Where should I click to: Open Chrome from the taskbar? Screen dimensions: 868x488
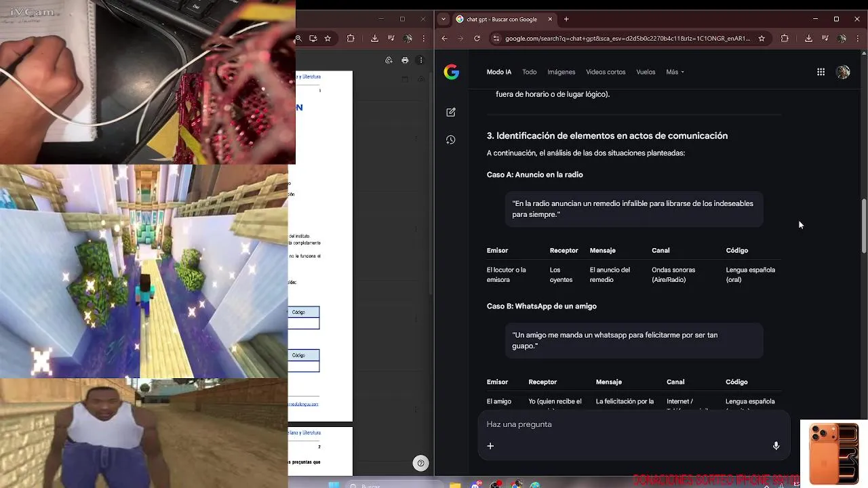[x=517, y=484]
